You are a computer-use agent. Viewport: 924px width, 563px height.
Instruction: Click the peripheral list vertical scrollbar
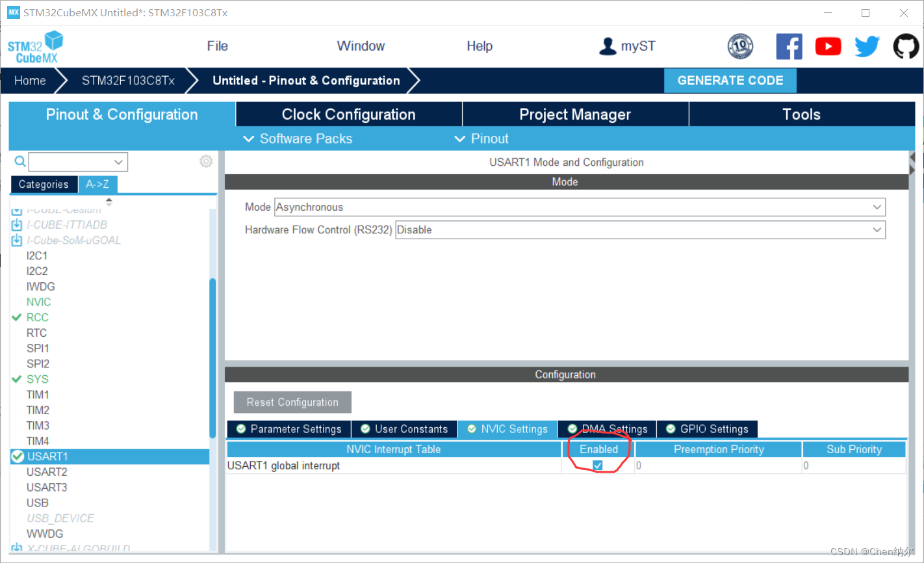212,358
